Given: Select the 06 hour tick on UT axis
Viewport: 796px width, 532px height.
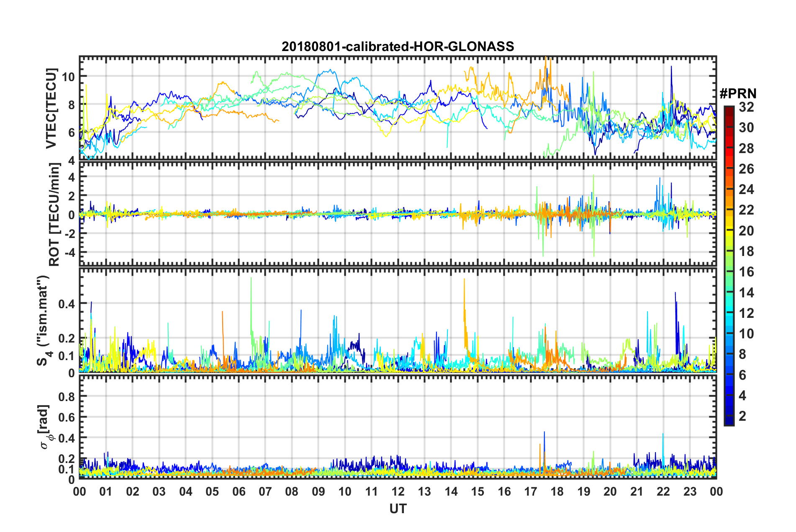Looking at the screenshot, I should tap(239, 491).
